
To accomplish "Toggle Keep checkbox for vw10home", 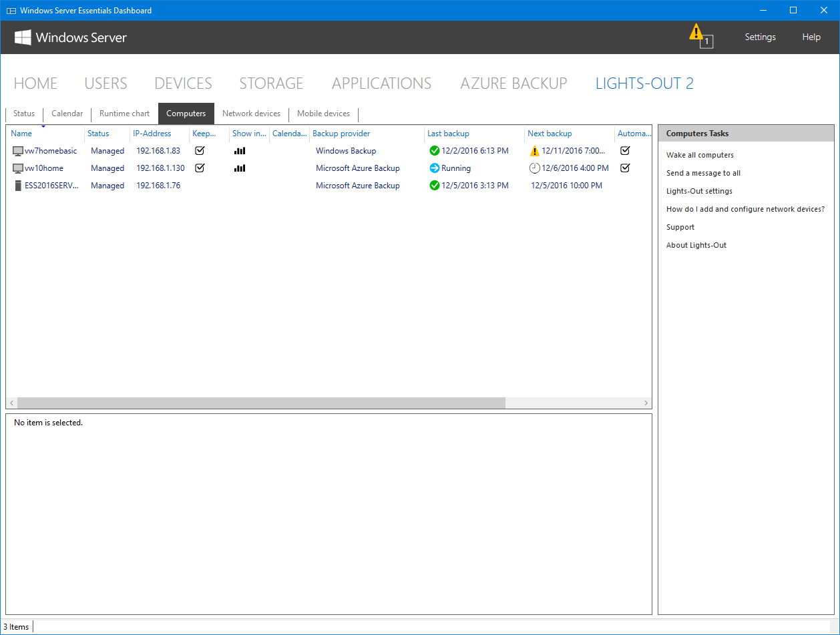I will tap(199, 168).
